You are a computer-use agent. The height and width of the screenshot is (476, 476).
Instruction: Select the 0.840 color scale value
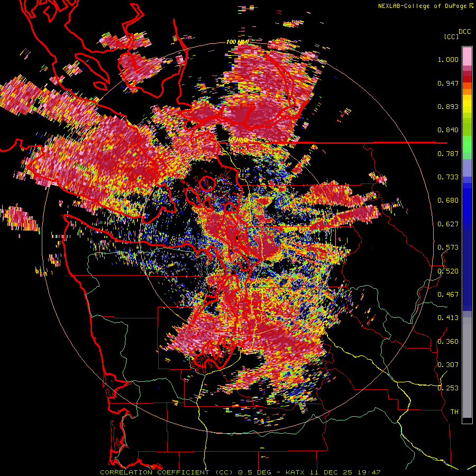[x=448, y=130]
